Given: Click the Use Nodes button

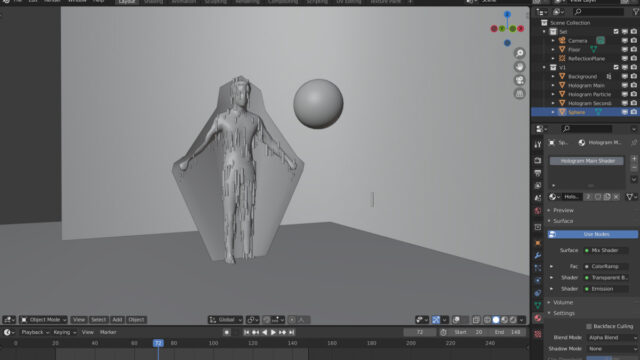Looking at the screenshot, I should pyautogui.click(x=592, y=234).
